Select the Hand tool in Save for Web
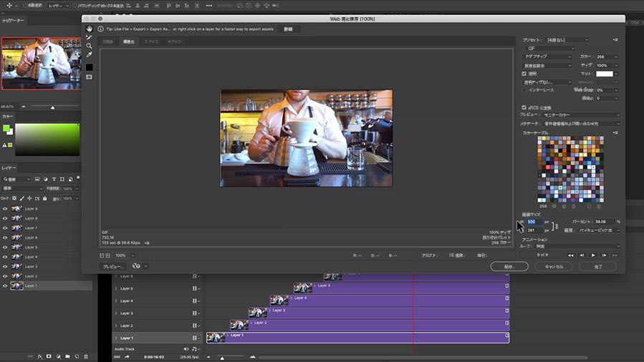Viewport: 644px width, 362px height. [89, 29]
